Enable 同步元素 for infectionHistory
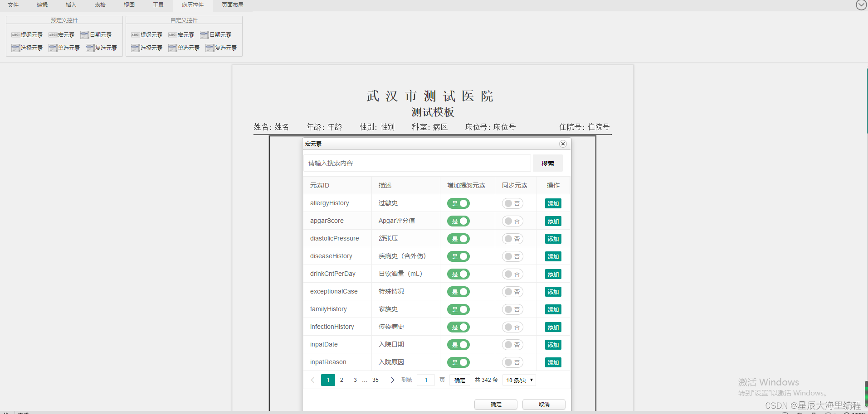The image size is (868, 414). tap(512, 327)
